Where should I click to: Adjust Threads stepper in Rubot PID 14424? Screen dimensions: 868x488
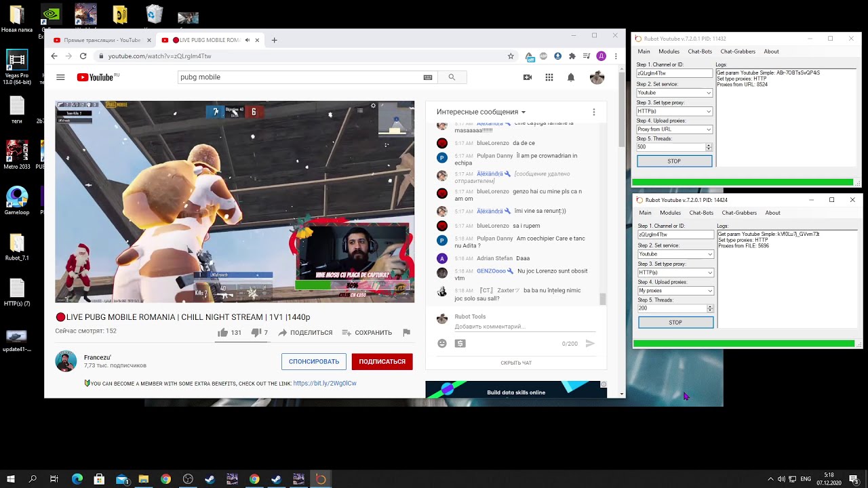click(x=710, y=308)
